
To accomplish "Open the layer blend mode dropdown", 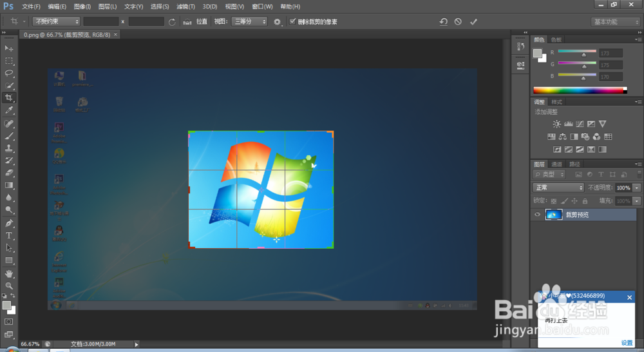I will (x=558, y=188).
